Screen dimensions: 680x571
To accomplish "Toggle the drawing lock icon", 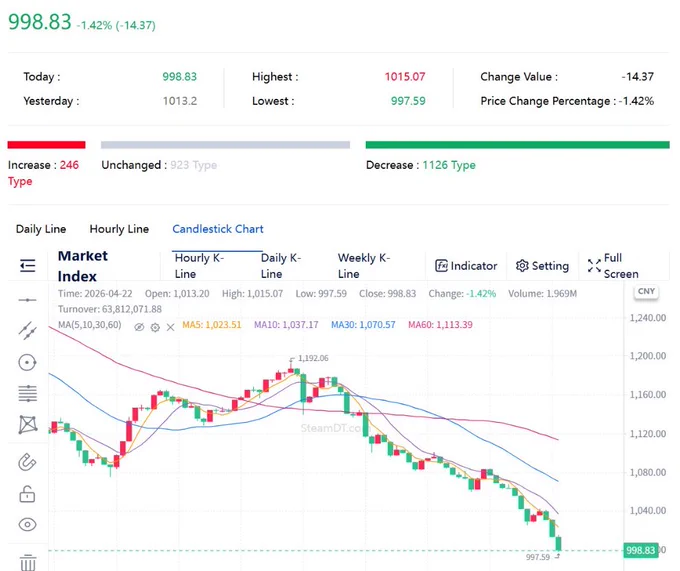I will point(27,494).
